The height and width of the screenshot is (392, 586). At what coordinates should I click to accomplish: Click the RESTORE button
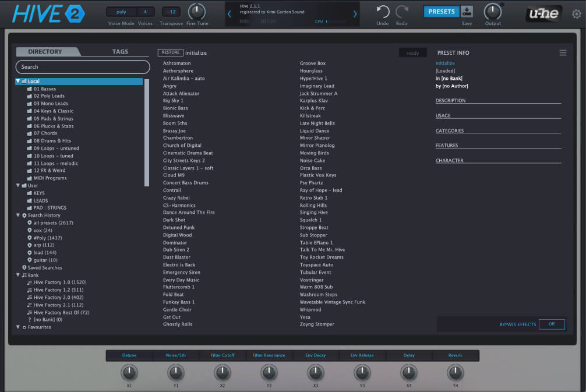point(170,52)
